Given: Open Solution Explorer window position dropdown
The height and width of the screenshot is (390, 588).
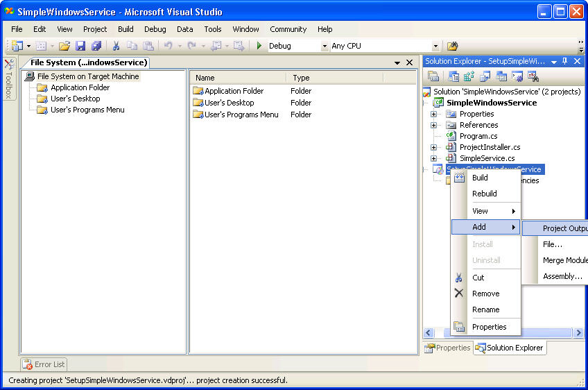Looking at the screenshot, I should (553, 62).
